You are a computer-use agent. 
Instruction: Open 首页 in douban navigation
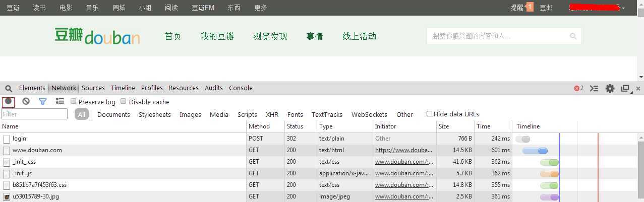(x=172, y=36)
